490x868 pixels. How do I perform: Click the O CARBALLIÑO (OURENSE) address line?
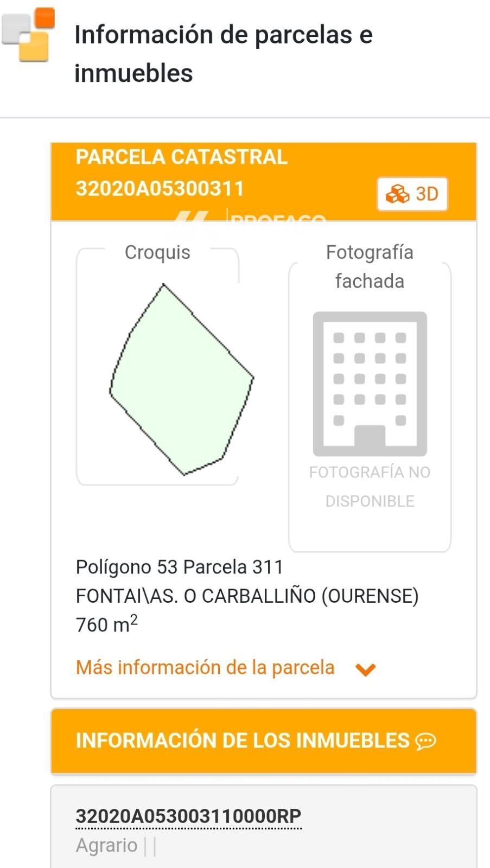tap(247, 596)
